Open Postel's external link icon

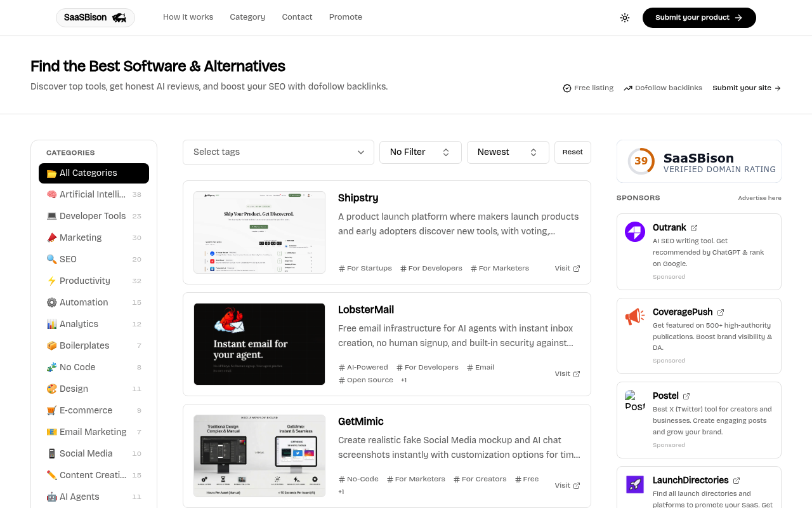686,396
